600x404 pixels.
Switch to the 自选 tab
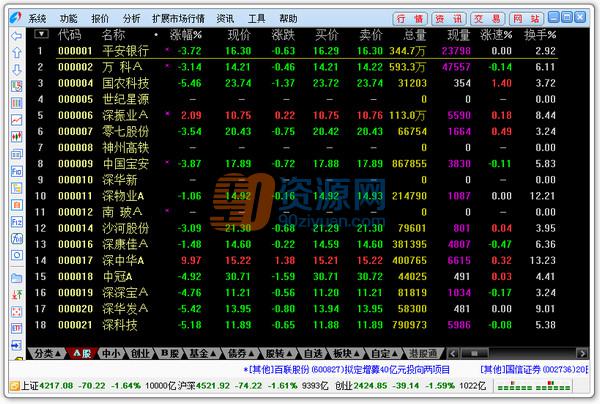(313, 354)
